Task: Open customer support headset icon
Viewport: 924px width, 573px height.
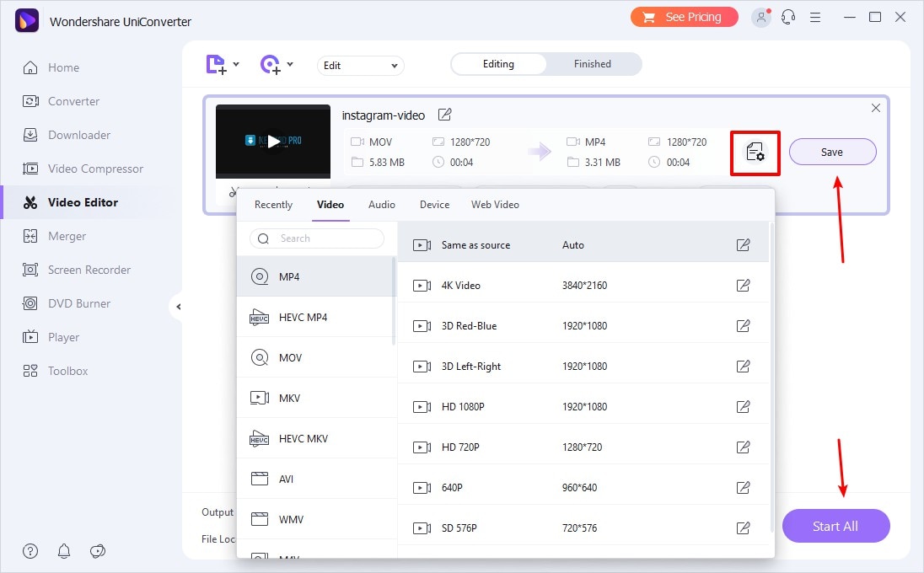Action: point(788,18)
